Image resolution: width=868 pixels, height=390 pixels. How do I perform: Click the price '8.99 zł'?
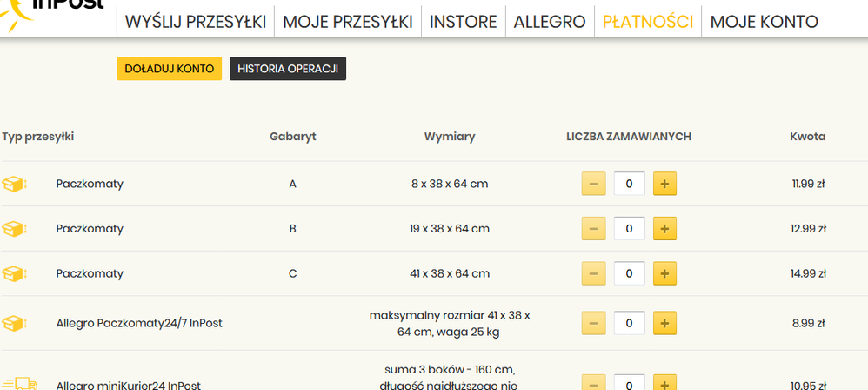(x=809, y=324)
